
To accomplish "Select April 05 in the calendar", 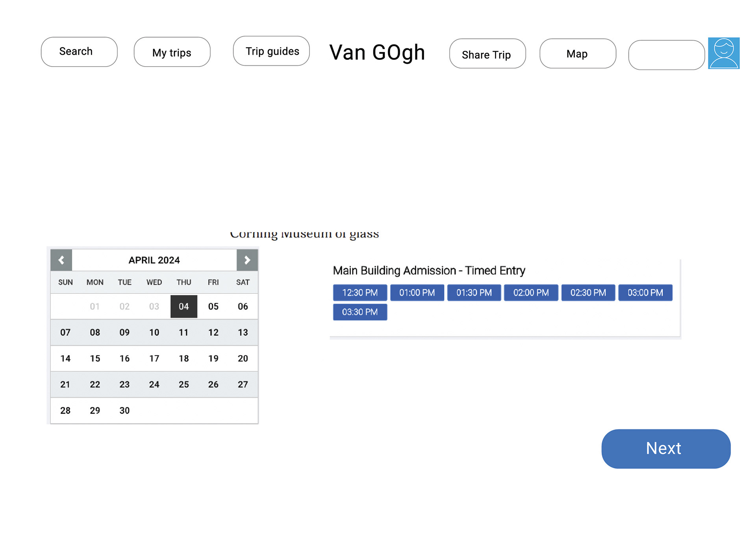I will pyautogui.click(x=213, y=306).
